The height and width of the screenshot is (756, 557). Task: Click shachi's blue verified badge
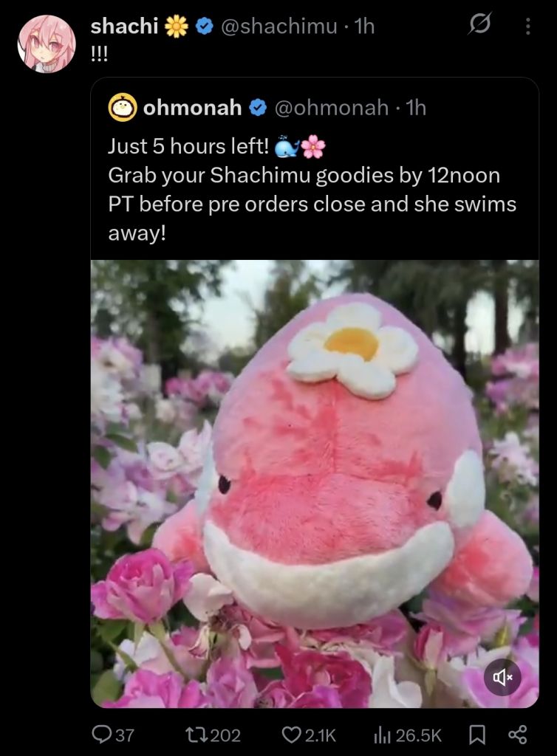205,26
